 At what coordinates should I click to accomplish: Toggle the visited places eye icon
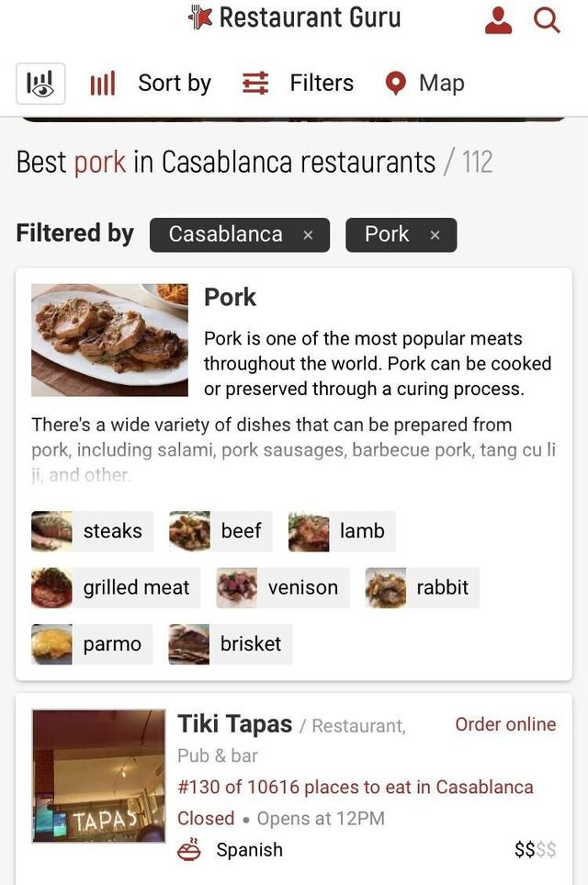pos(40,84)
